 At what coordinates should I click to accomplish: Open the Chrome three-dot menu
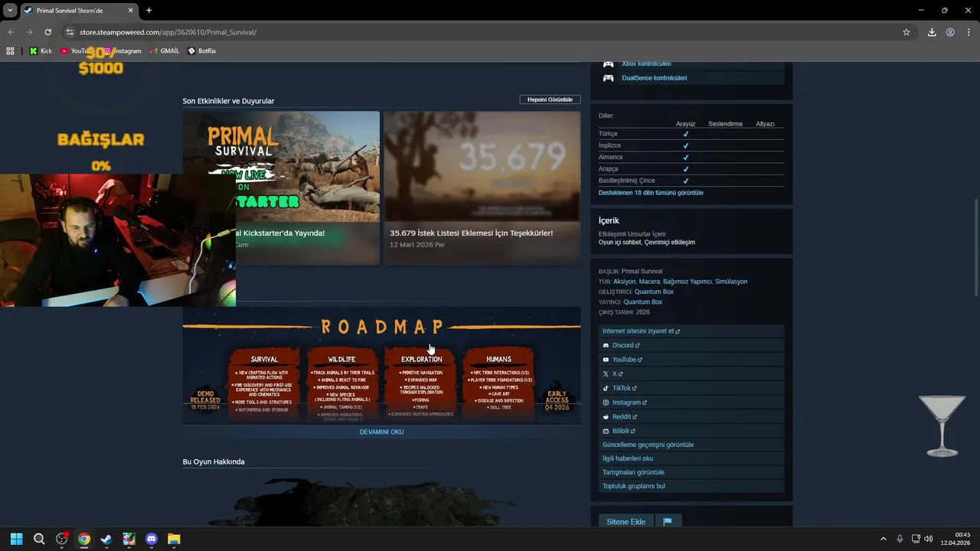(969, 32)
